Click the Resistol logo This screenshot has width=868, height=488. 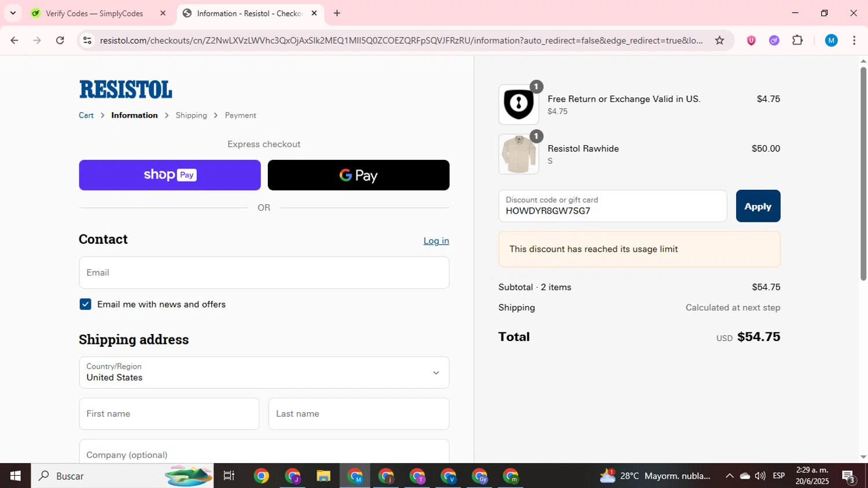(126, 89)
